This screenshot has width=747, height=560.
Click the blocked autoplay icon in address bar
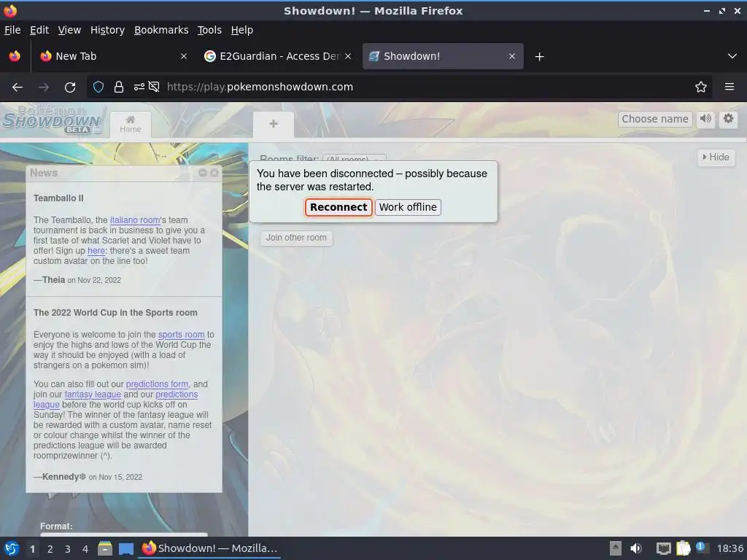[154, 87]
